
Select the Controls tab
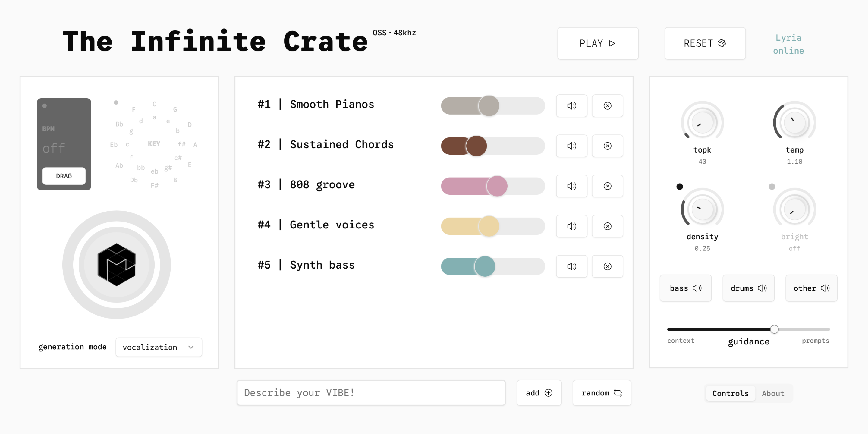pos(730,393)
